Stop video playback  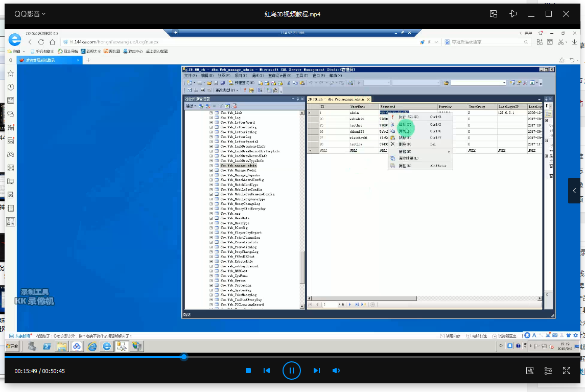[x=248, y=371]
